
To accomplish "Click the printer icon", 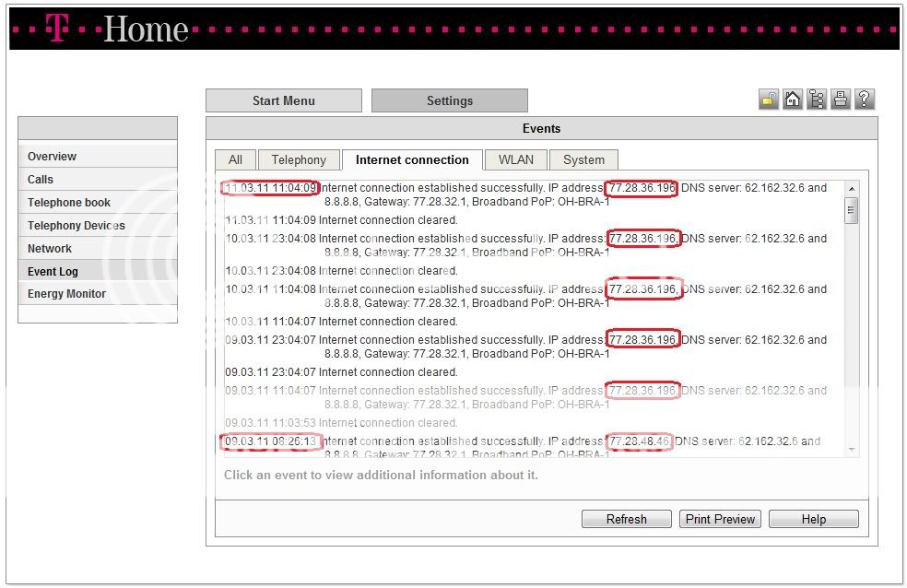I will coord(841,100).
